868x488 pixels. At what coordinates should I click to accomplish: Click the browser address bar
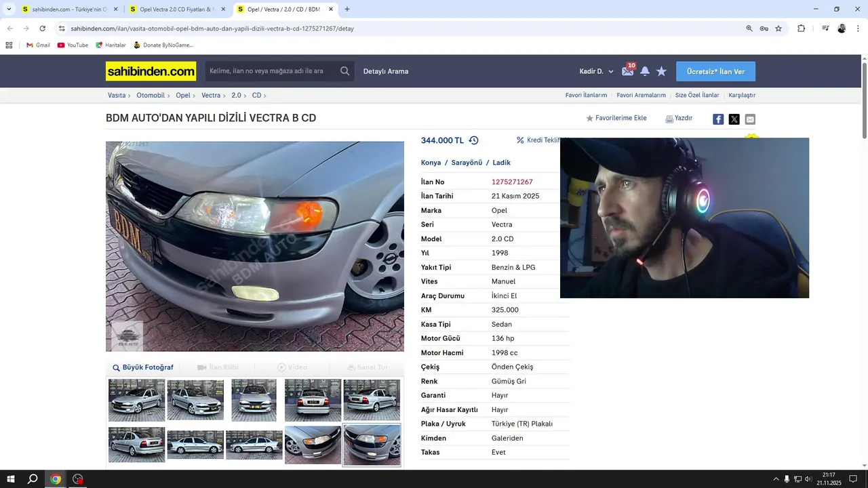(400, 28)
